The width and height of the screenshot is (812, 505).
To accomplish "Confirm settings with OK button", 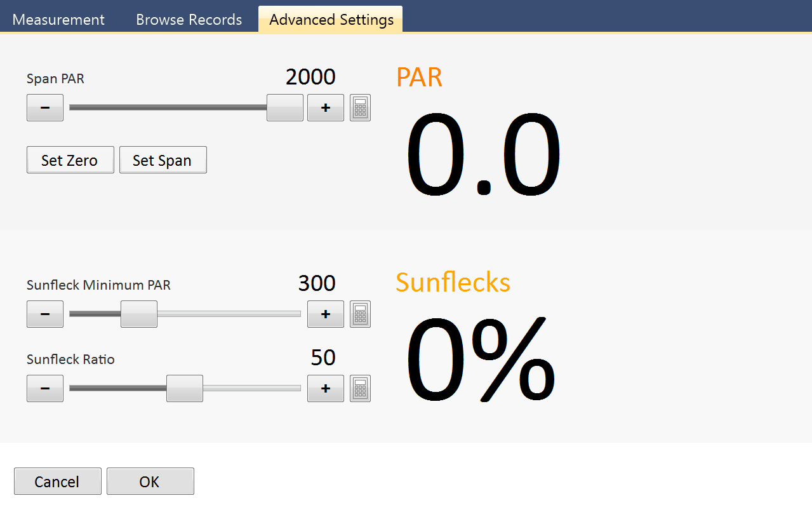I will [x=150, y=481].
